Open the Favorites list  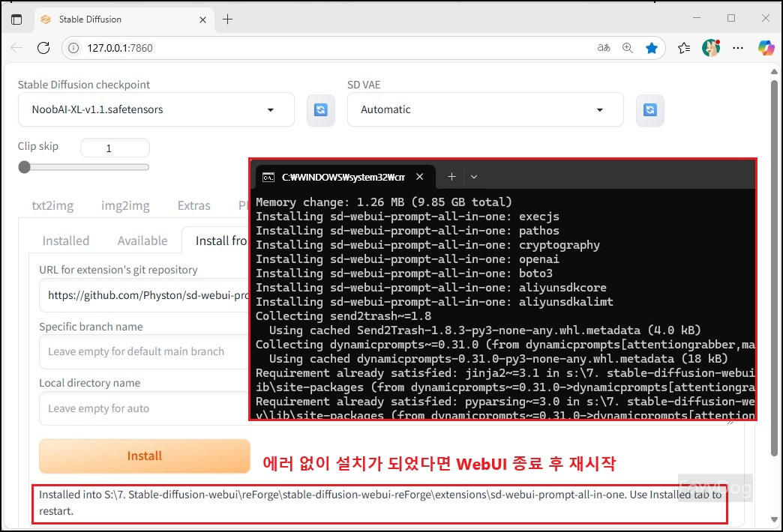684,48
